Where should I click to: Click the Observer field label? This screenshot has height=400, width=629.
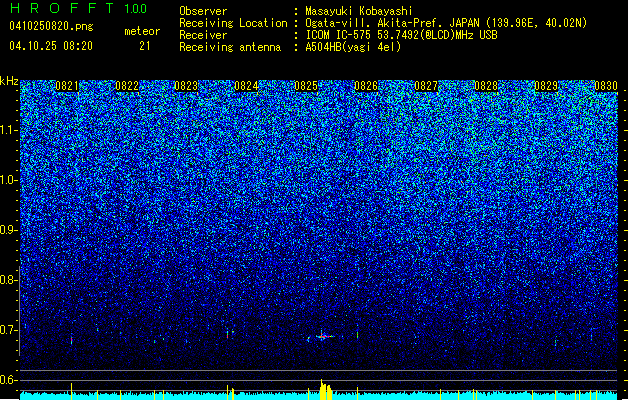203,11
